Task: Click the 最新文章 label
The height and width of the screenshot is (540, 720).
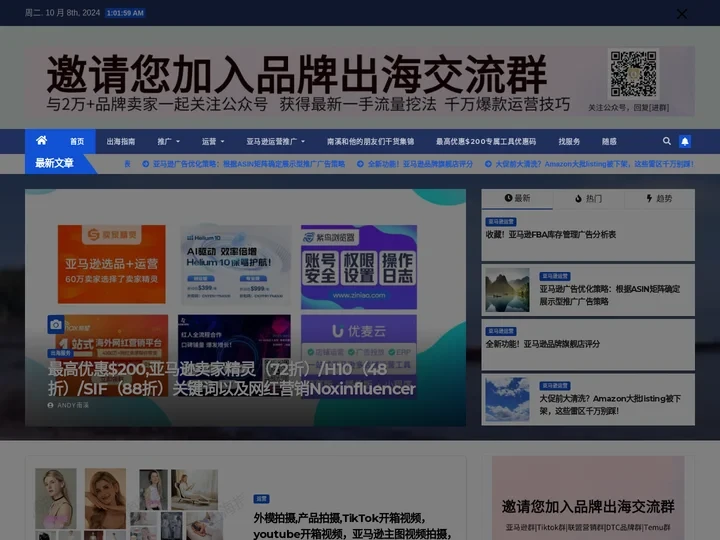Action: click(x=55, y=163)
